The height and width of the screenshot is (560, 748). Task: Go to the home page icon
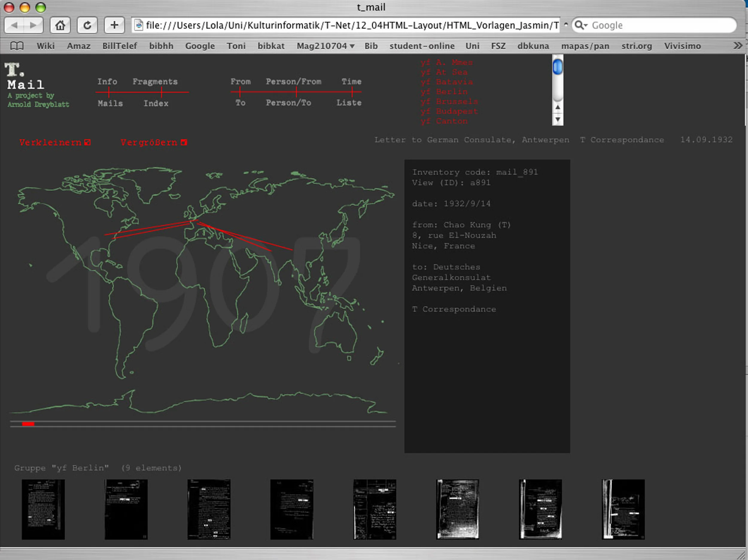60,25
